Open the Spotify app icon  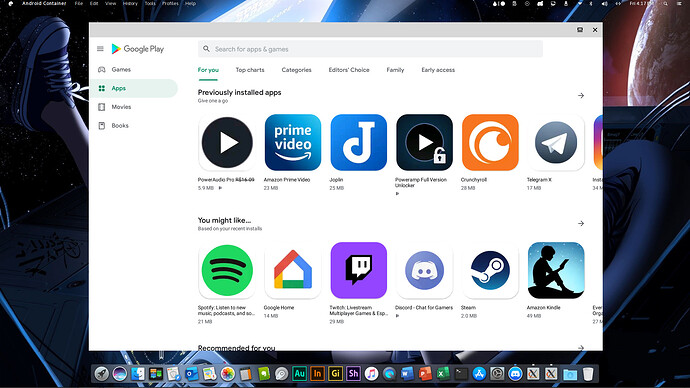coord(227,271)
